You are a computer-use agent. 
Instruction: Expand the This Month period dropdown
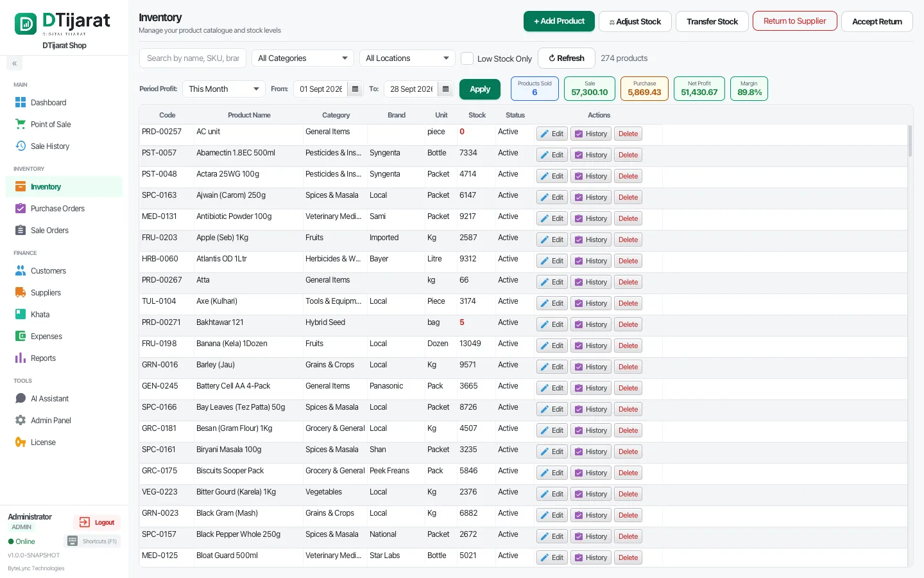pos(224,89)
